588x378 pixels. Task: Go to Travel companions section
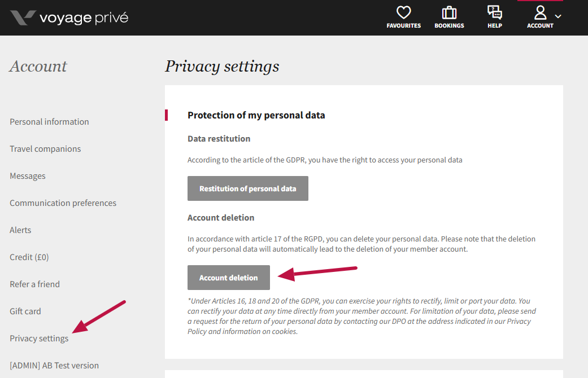[x=45, y=149]
